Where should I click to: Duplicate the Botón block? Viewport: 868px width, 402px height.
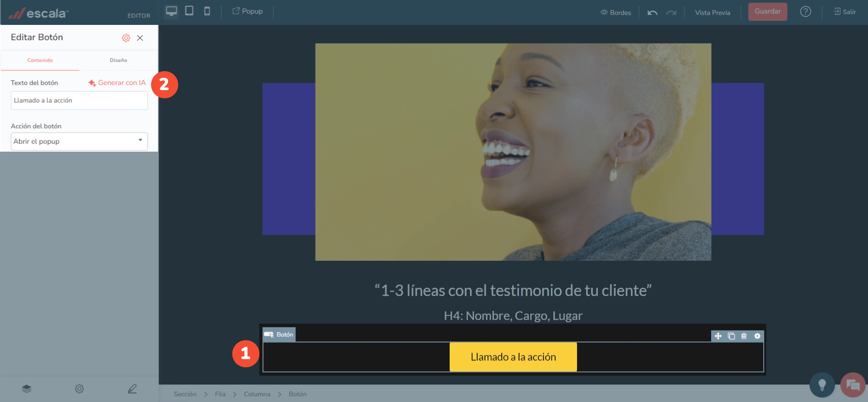point(731,336)
